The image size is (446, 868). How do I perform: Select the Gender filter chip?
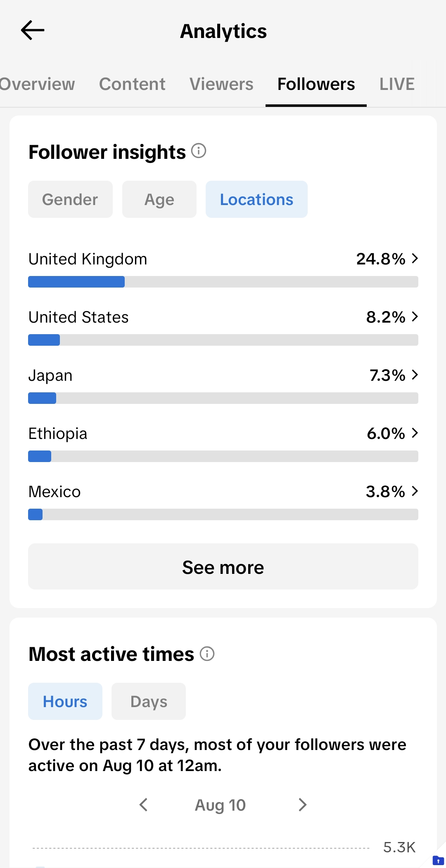(x=70, y=199)
